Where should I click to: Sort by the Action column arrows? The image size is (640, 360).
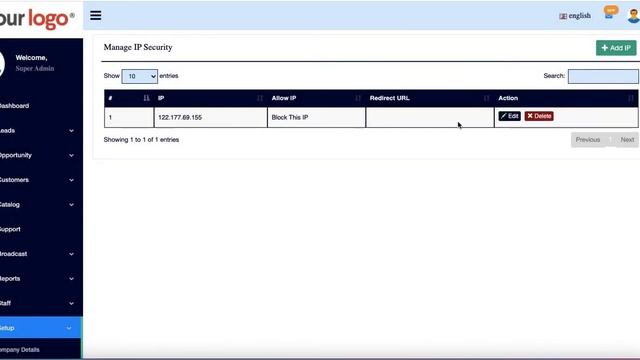631,98
